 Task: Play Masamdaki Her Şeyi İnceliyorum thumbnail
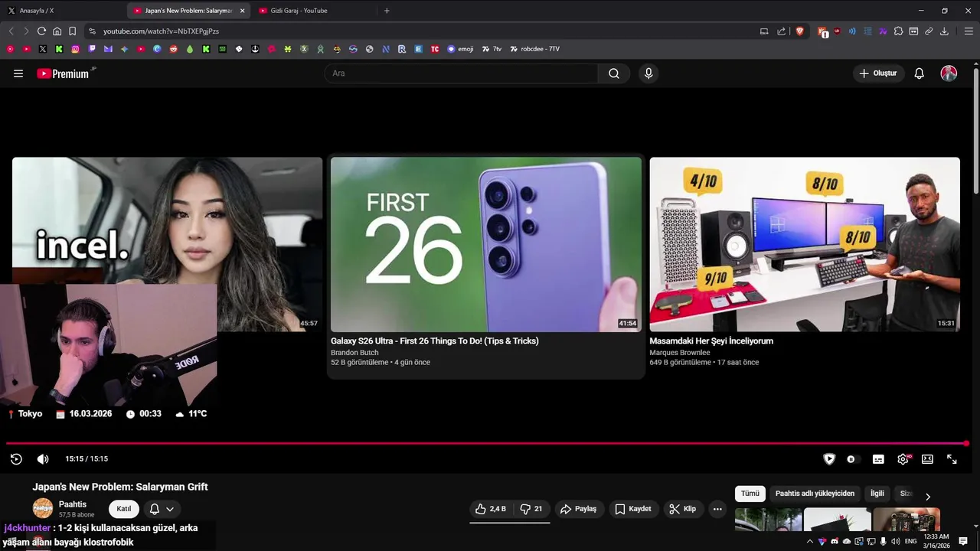(805, 245)
